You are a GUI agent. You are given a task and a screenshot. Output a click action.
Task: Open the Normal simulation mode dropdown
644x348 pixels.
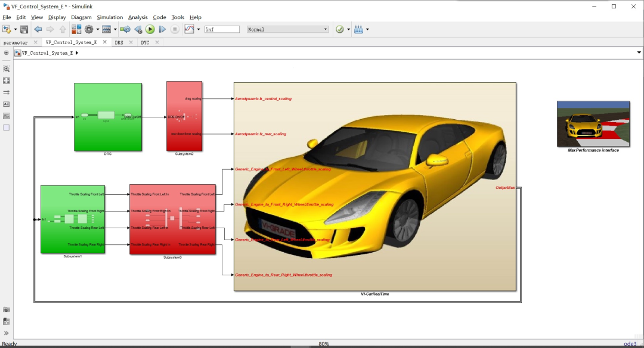[x=287, y=29]
